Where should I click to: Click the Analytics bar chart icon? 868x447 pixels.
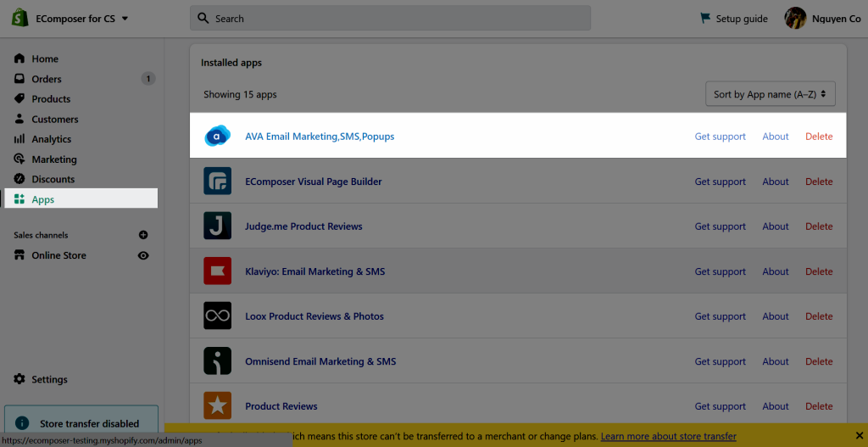coord(19,139)
